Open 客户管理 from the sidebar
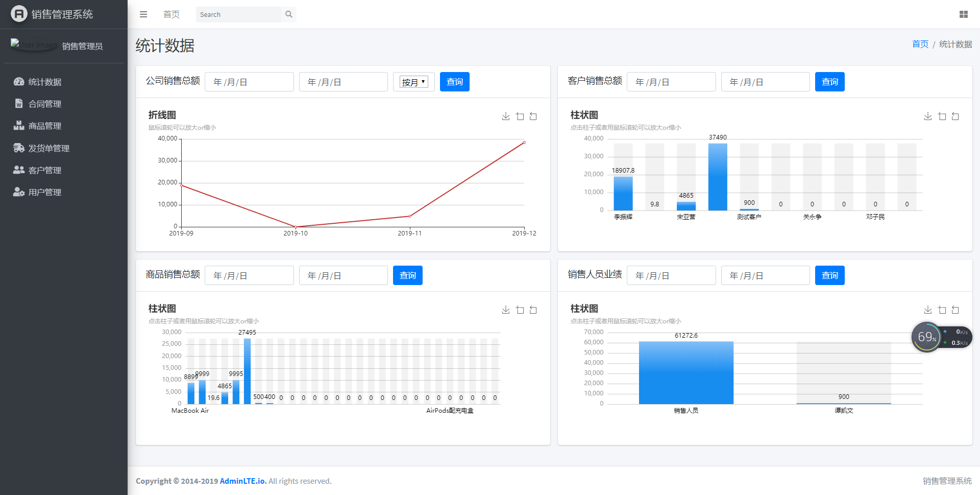 tap(45, 170)
